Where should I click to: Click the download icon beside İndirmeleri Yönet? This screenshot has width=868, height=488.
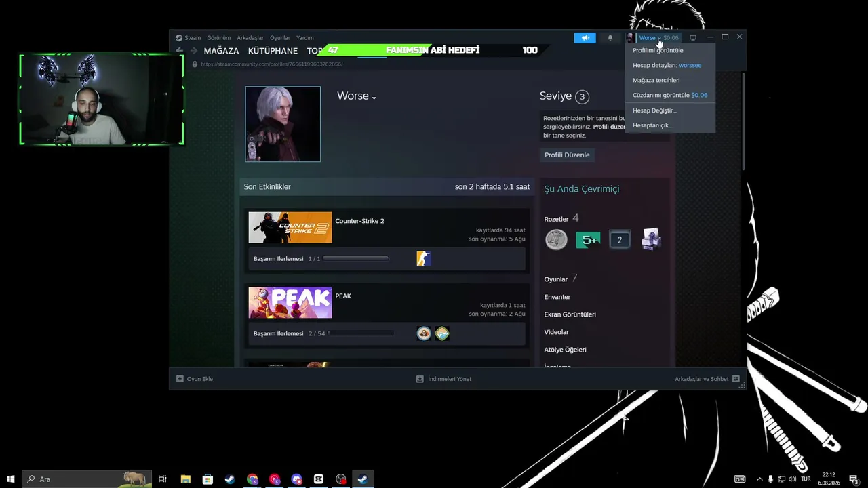click(x=420, y=379)
